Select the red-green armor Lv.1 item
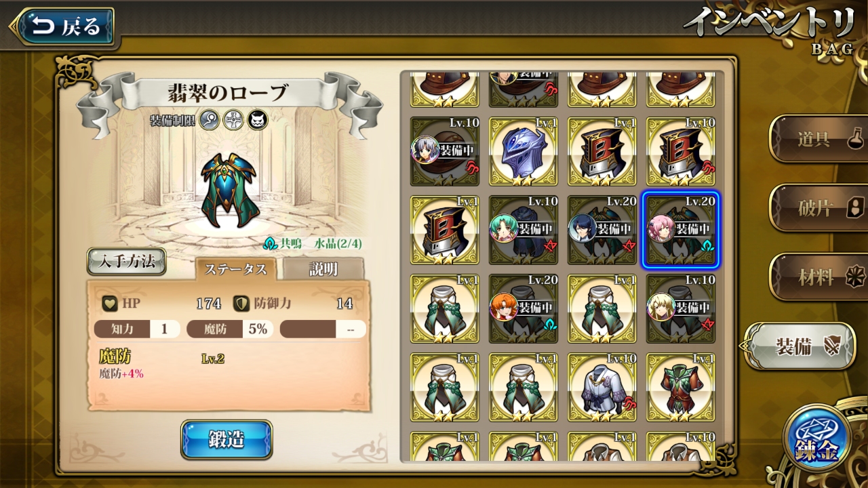The image size is (868, 488). [680, 387]
